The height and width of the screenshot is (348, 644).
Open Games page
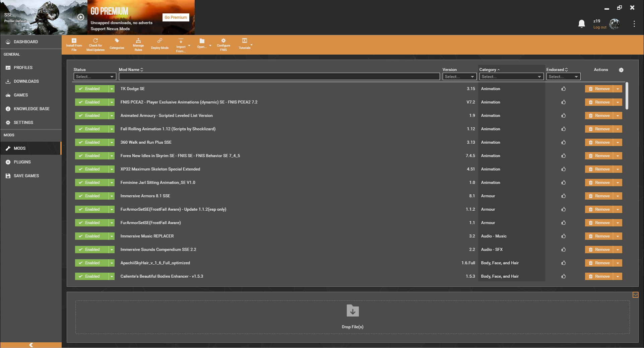pyautogui.click(x=31, y=95)
